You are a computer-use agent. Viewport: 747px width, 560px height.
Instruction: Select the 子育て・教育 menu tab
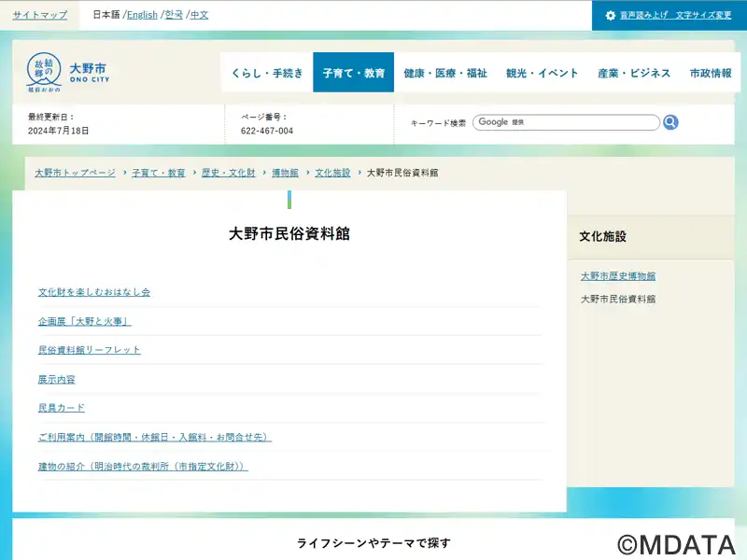tap(353, 73)
